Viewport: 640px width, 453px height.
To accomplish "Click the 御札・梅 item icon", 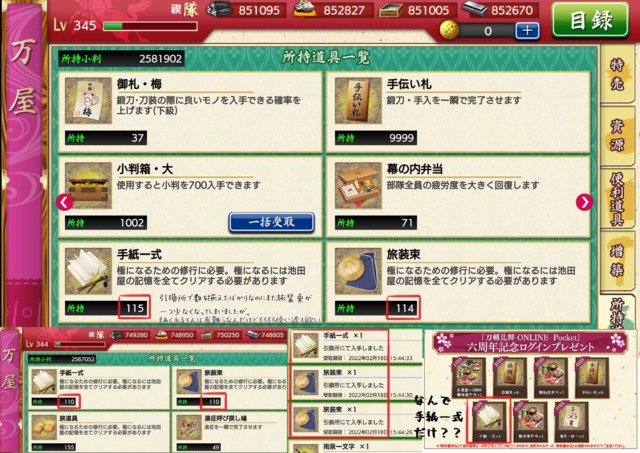I will (x=88, y=100).
